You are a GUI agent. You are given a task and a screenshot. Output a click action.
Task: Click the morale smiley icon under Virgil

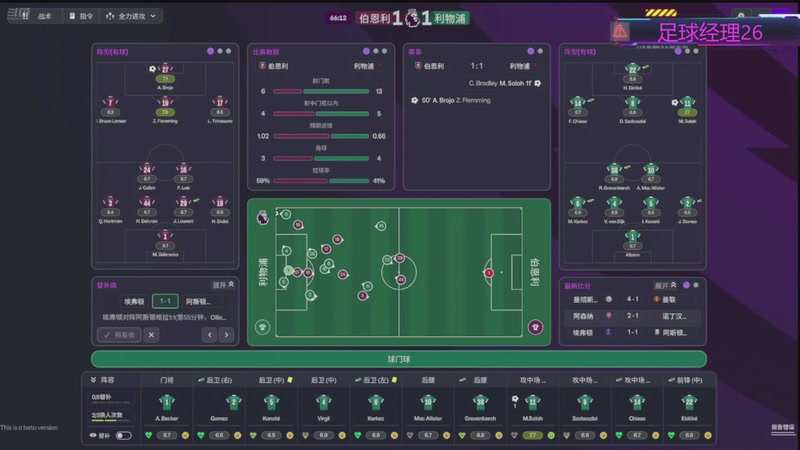click(342, 435)
